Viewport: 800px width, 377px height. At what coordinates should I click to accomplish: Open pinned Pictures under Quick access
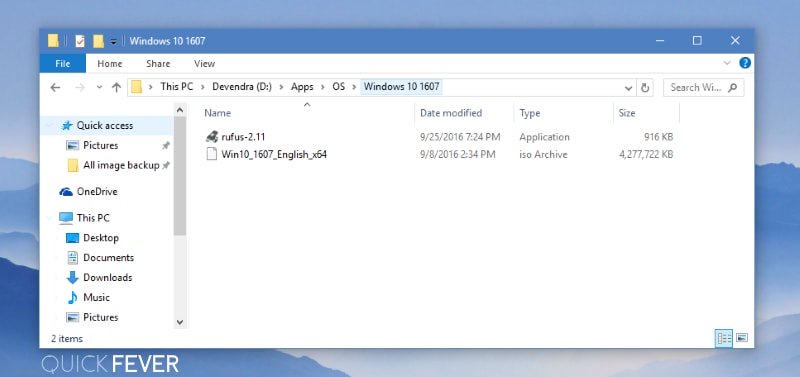(x=101, y=145)
